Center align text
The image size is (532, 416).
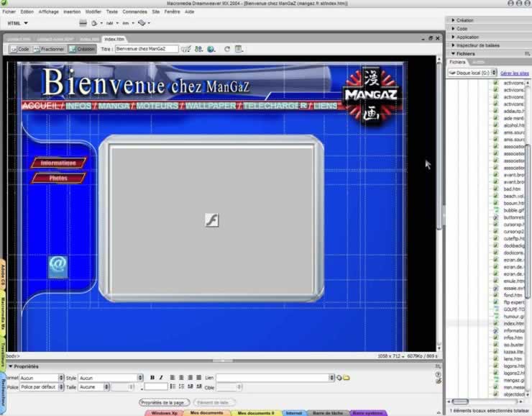[181, 378]
